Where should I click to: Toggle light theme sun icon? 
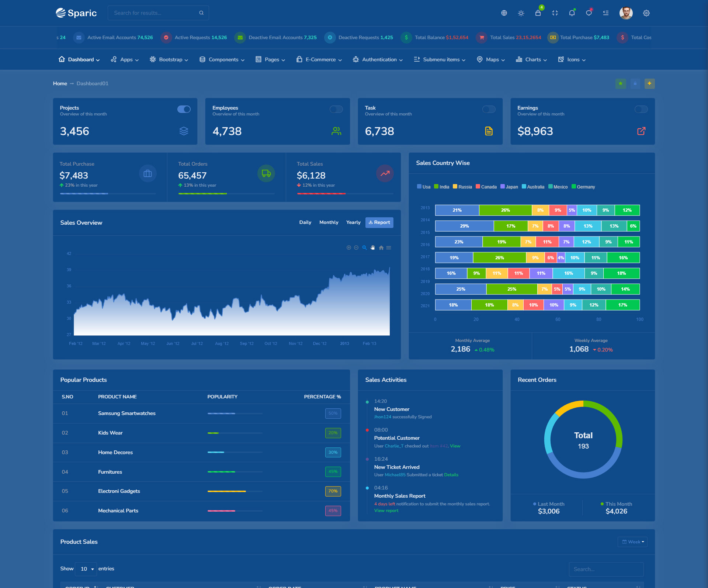click(x=521, y=13)
